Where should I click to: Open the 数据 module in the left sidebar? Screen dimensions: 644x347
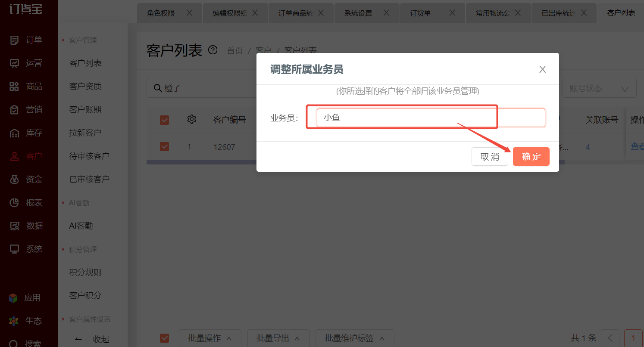pos(26,226)
